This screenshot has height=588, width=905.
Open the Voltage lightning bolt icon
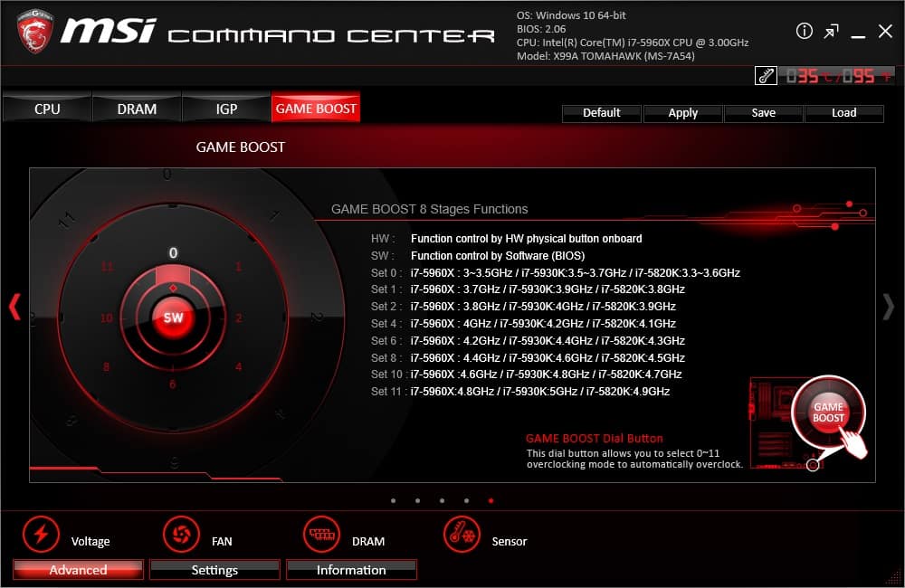[x=41, y=535]
